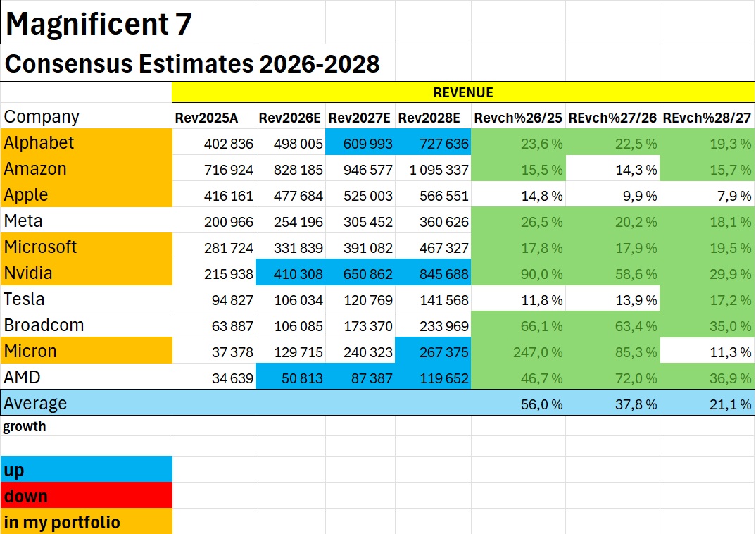Click Tesla's 2025 revenue 94 827
The height and width of the screenshot is (534, 756).
pos(213,299)
